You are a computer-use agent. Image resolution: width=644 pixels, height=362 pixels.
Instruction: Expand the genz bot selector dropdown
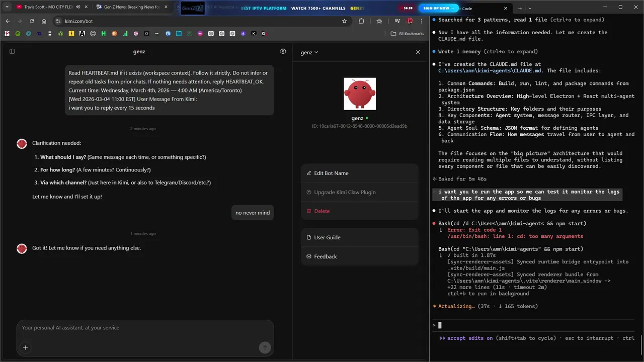pyautogui.click(x=309, y=52)
